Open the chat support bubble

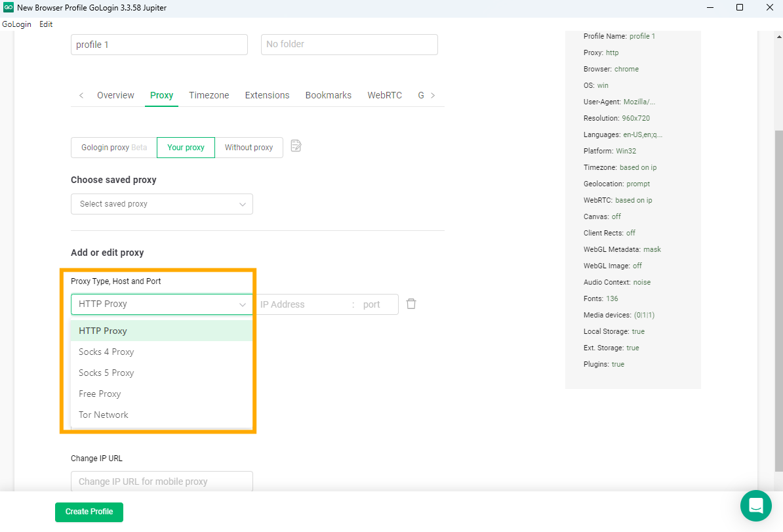pos(755,506)
